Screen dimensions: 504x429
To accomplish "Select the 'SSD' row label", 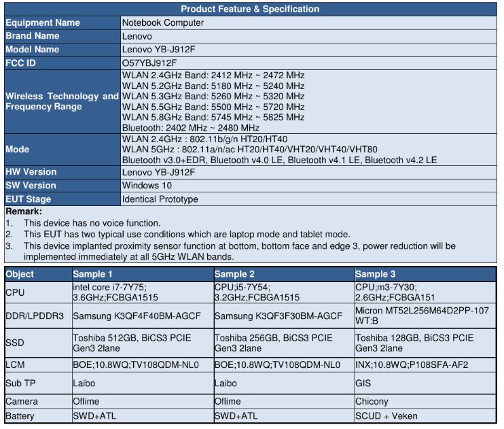I will [x=39, y=343].
